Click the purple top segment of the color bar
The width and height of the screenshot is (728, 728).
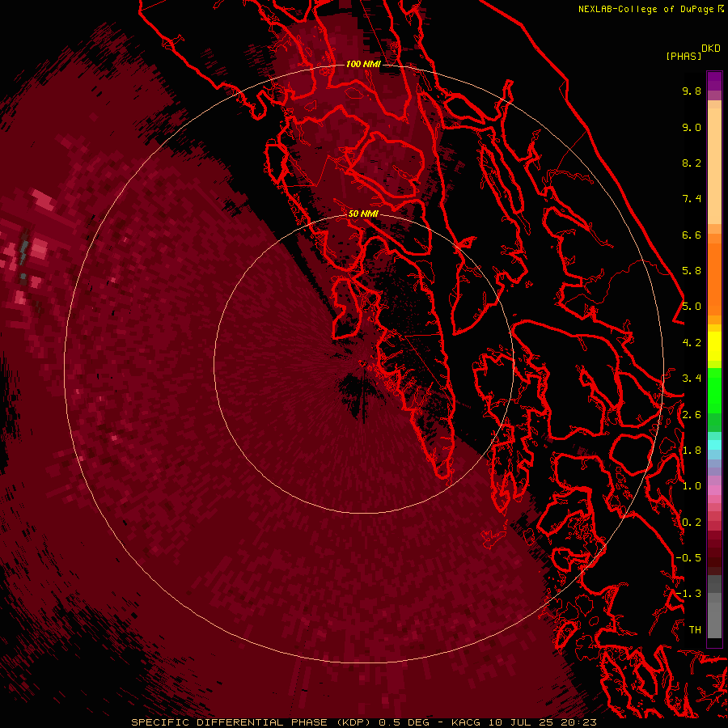(714, 81)
